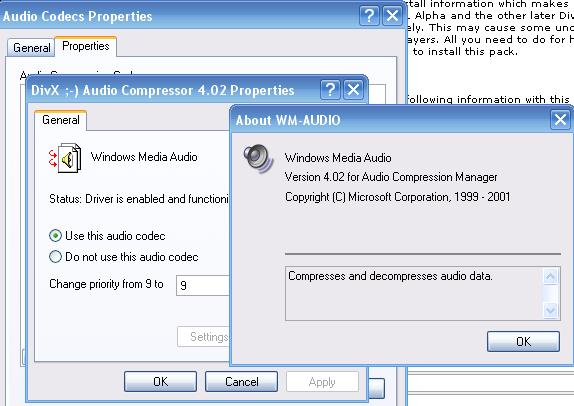Close the About WM-AUDIO dialog
Image resolution: width=574 pixels, height=406 pixels.
pyautogui.click(x=560, y=120)
